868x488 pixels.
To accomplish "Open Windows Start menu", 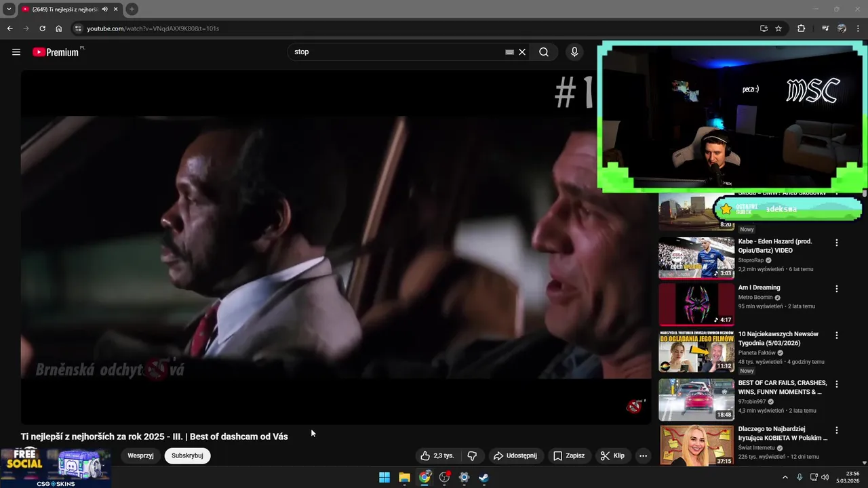I will pyautogui.click(x=384, y=477).
